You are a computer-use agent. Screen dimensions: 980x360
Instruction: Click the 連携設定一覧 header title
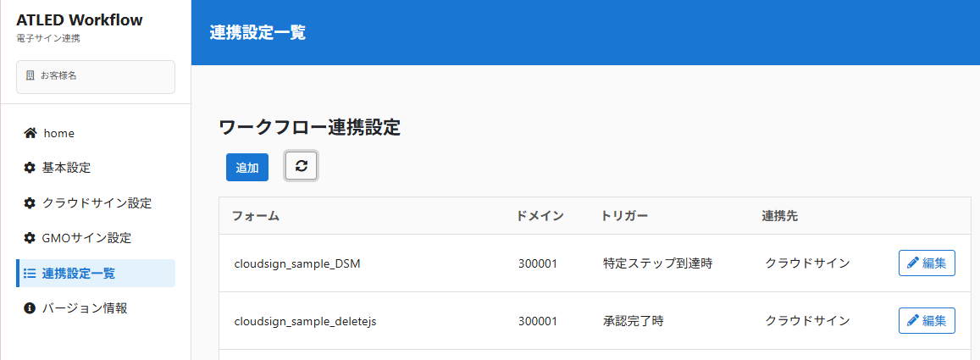point(258,32)
